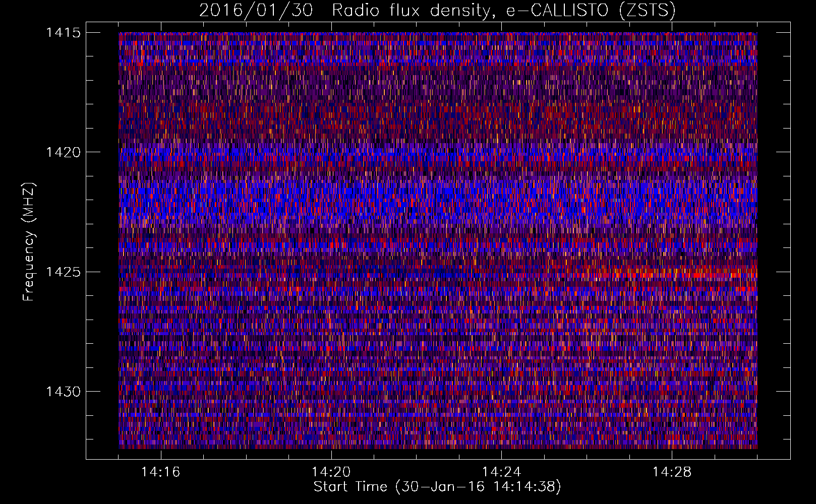Image resolution: width=816 pixels, height=504 pixels.
Task: Click inside the radio flux spectrogram image
Action: pyautogui.click(x=438, y=240)
